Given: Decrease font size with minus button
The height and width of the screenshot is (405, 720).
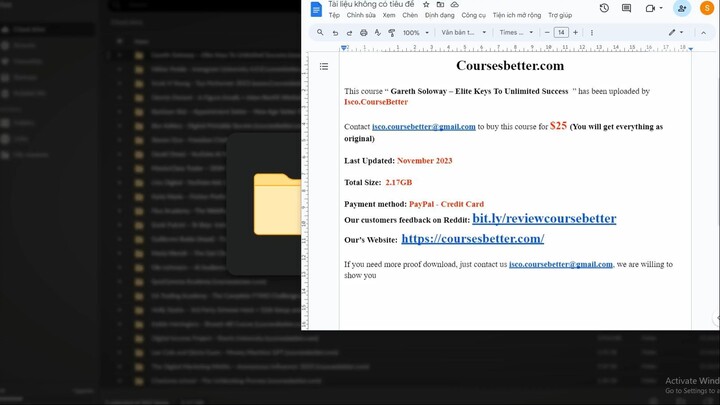Looking at the screenshot, I should [x=547, y=33].
